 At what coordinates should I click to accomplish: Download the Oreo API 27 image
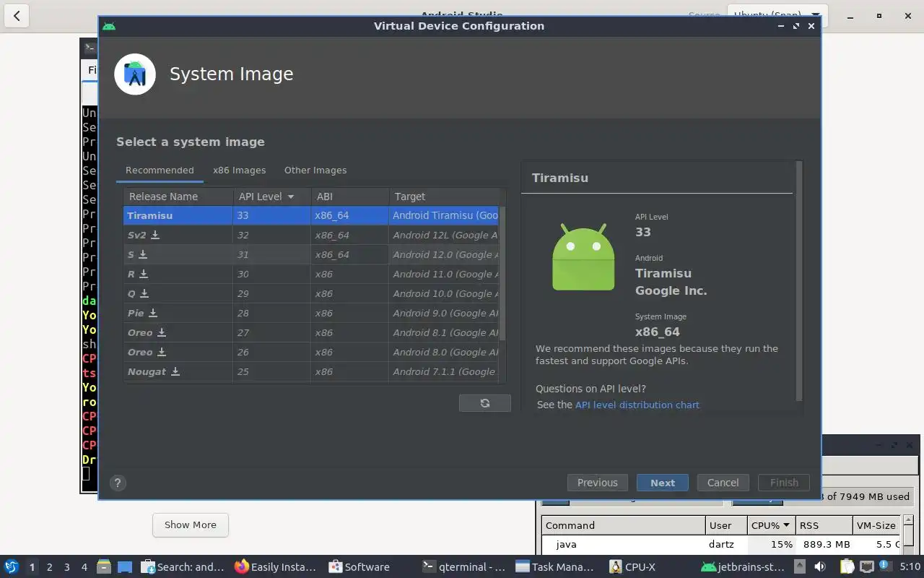(x=162, y=332)
